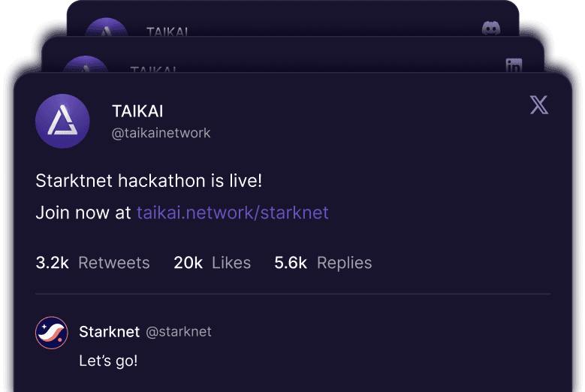
Task: Click the Starknet profile avatar
Action: coord(52,332)
